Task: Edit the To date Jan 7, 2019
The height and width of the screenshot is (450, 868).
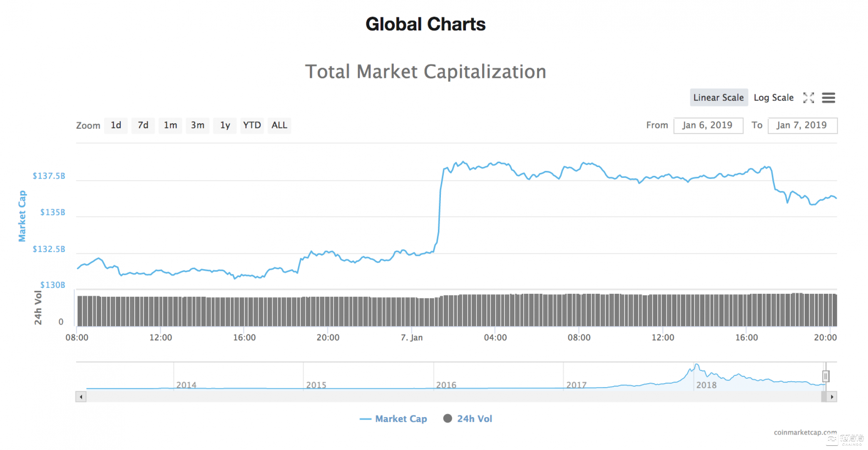Action: [802, 125]
